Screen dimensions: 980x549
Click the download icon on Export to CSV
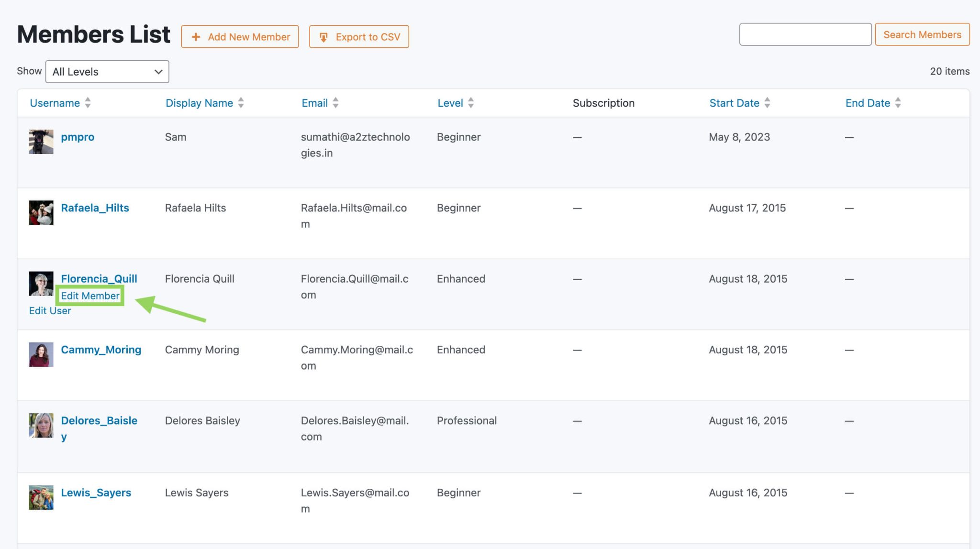point(323,37)
